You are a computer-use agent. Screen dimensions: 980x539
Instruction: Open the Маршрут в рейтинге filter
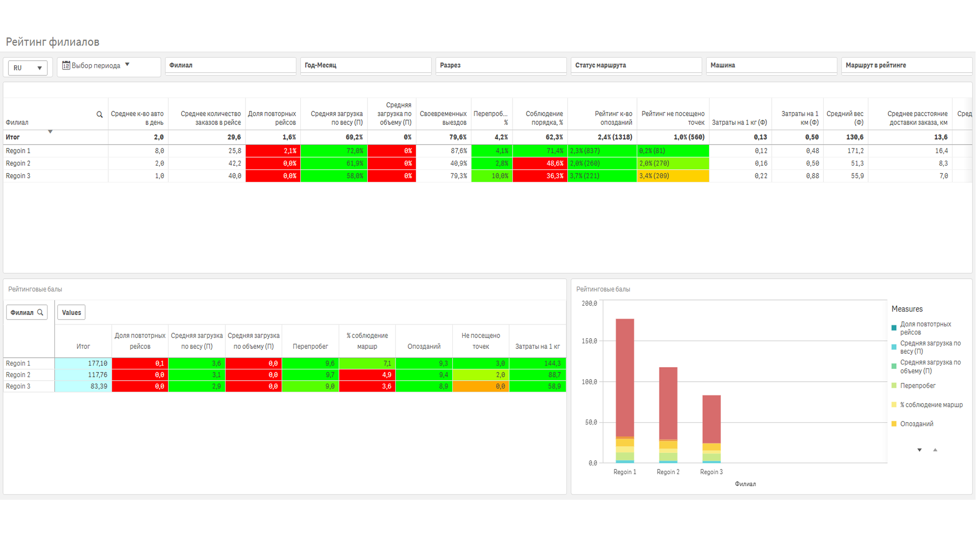(x=906, y=66)
